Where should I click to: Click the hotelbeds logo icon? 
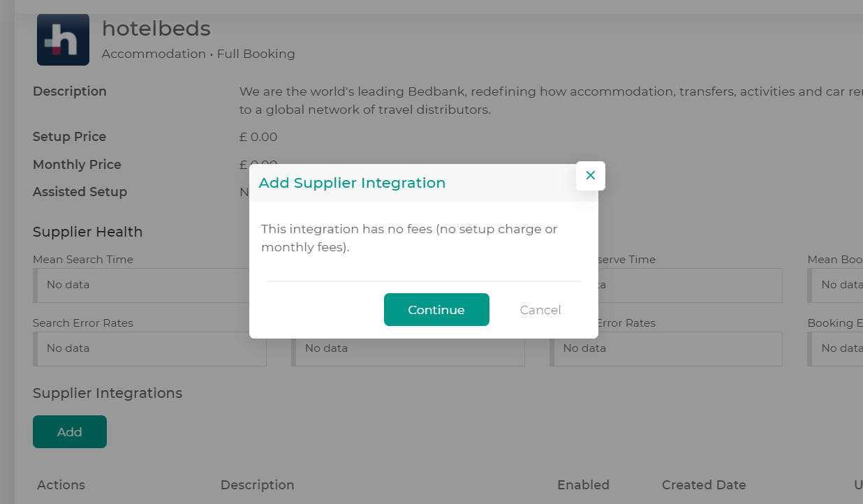63,40
